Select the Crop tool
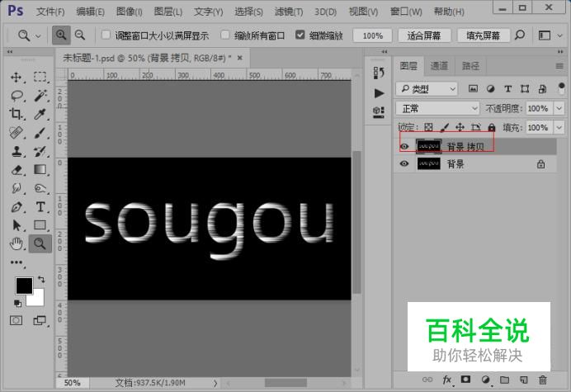The width and height of the screenshot is (571, 392). tap(16, 114)
